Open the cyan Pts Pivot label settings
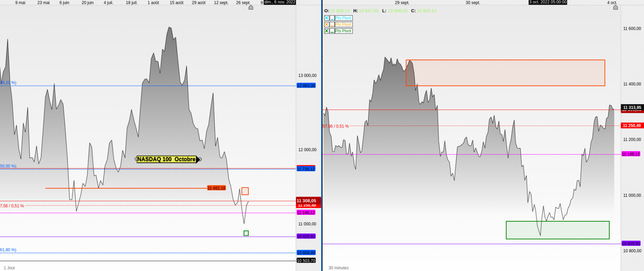The image size is (644, 271). 343,18
